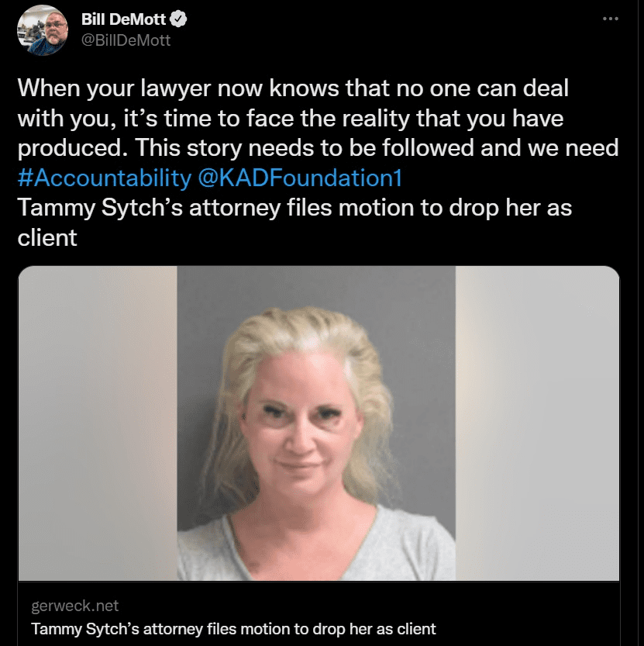Open the @BillDeMott handle link
The image size is (644, 646).
(126, 40)
